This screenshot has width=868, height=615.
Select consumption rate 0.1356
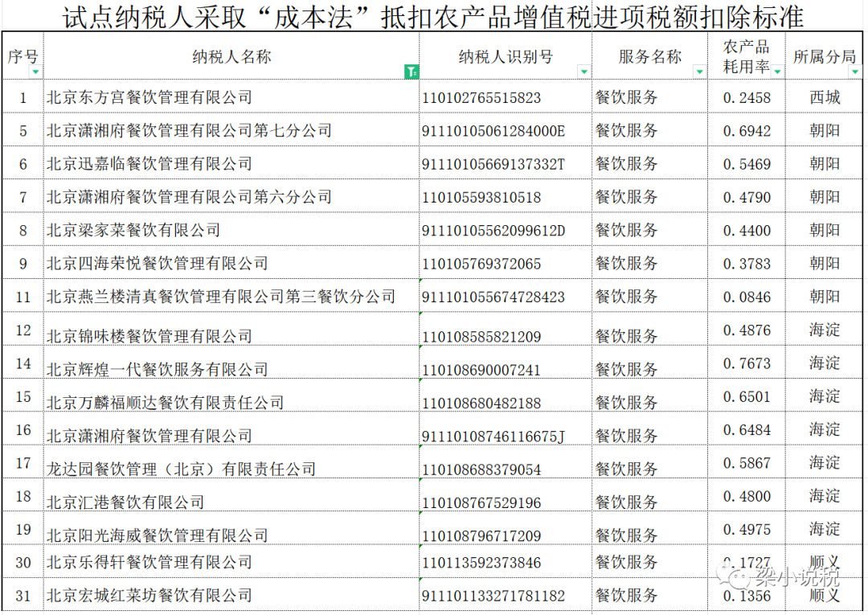pyautogui.click(x=746, y=595)
